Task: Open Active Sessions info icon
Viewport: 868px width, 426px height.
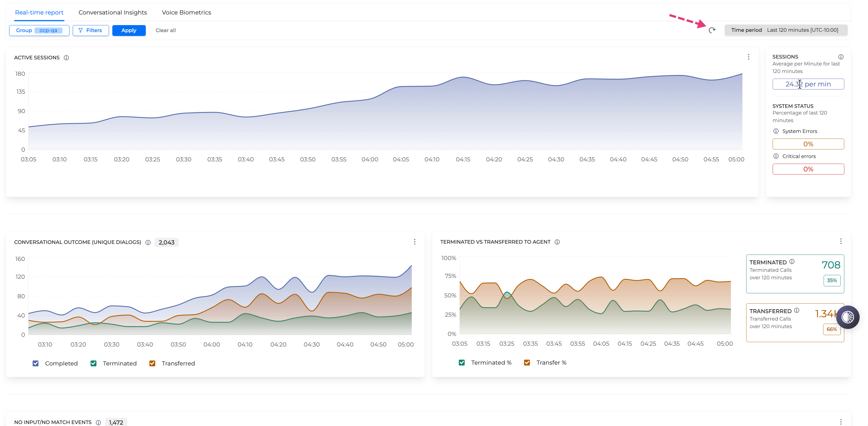Action: coord(66,58)
